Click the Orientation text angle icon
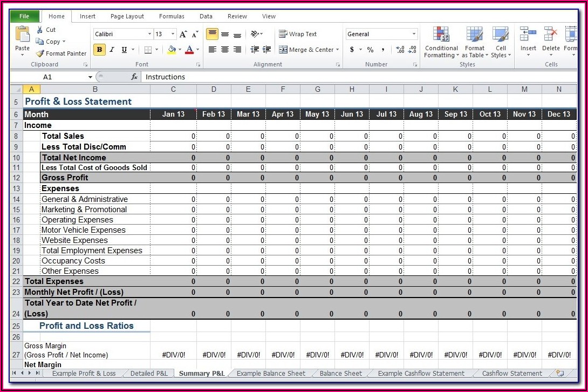588x392 pixels. tap(255, 34)
